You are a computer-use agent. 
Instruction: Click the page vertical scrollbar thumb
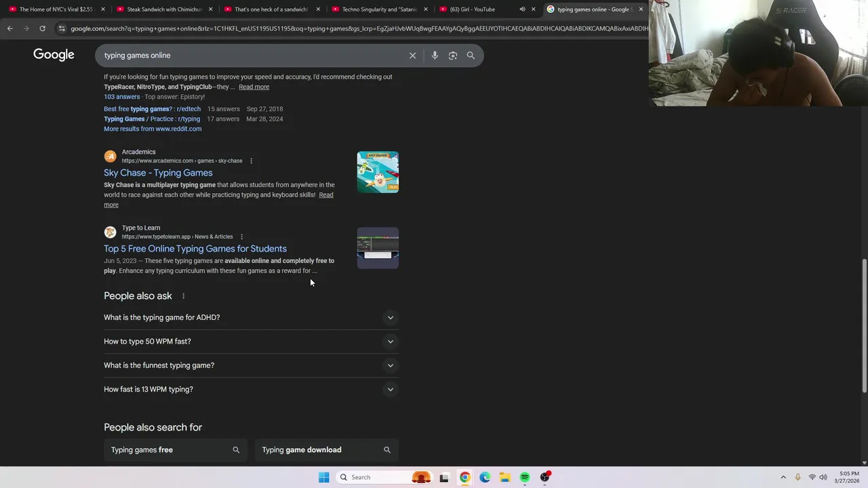click(864, 325)
